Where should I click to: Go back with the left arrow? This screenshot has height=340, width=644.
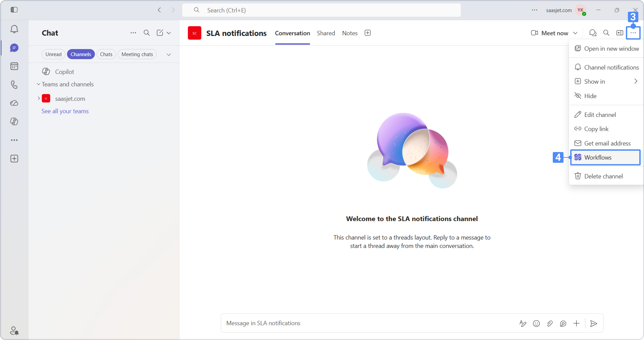click(x=159, y=10)
